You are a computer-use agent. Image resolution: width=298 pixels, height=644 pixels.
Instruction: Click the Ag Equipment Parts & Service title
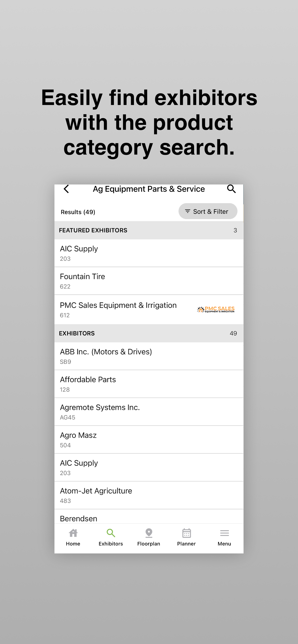coord(149,189)
